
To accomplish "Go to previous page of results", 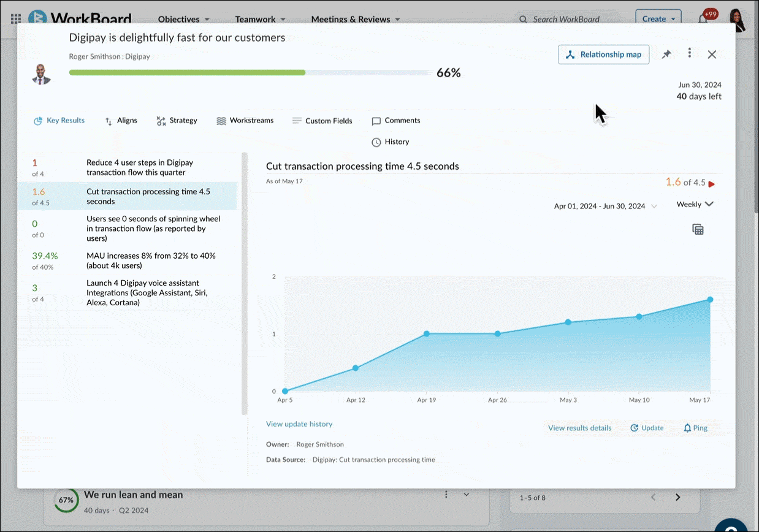I will coord(653,497).
